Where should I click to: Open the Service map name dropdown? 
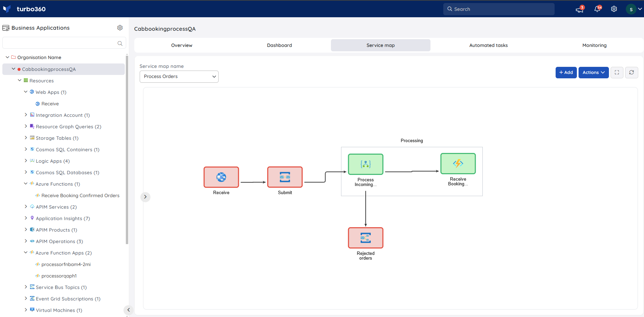pos(179,77)
